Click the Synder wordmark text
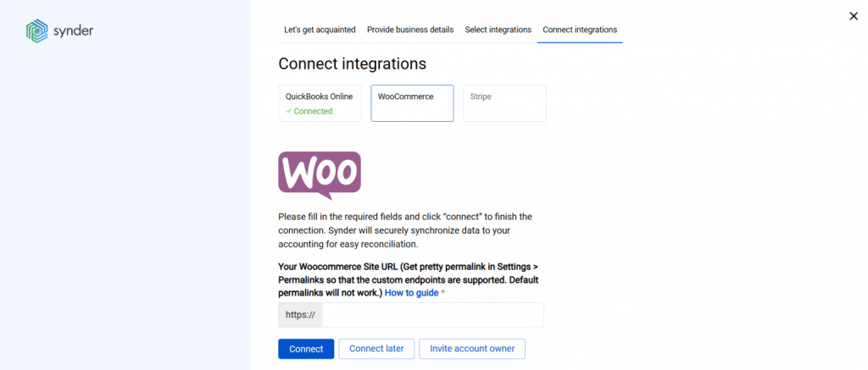 coord(74,31)
